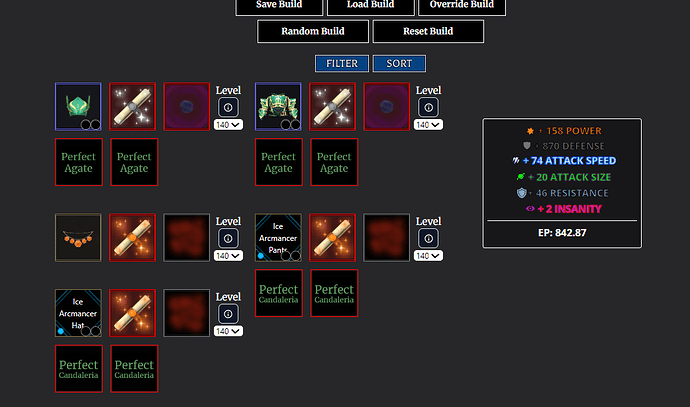This screenshot has height=407, width=690.
Task: Select orange scroll enchant beside amulet
Action: 132,238
